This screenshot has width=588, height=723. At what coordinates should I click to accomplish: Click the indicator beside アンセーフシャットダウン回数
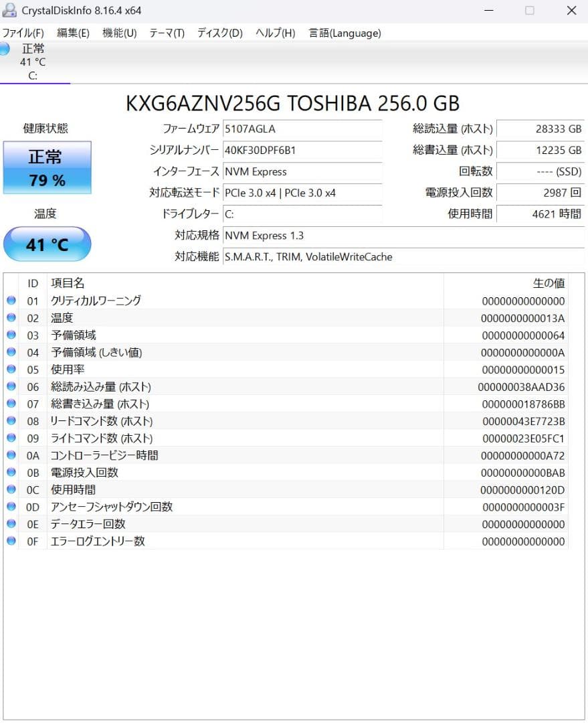point(11,507)
